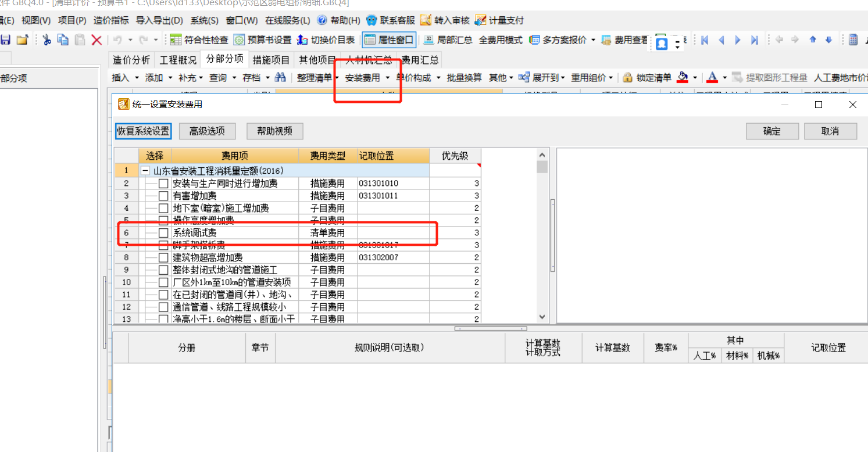Click 计量支付 icon button
This screenshot has height=452, width=868.
499,20
